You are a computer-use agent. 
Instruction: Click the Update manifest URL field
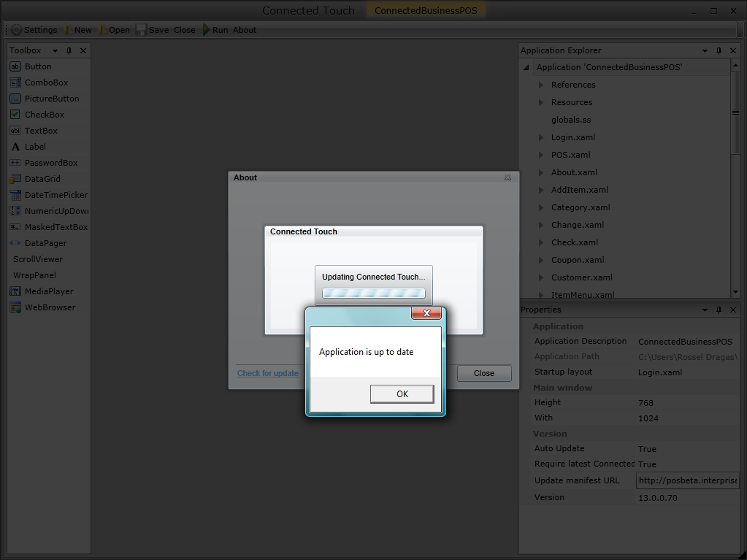[x=687, y=480]
